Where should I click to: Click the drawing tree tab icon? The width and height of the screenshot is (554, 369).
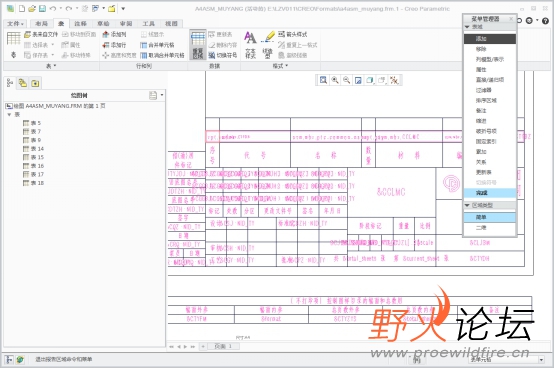click(10, 83)
